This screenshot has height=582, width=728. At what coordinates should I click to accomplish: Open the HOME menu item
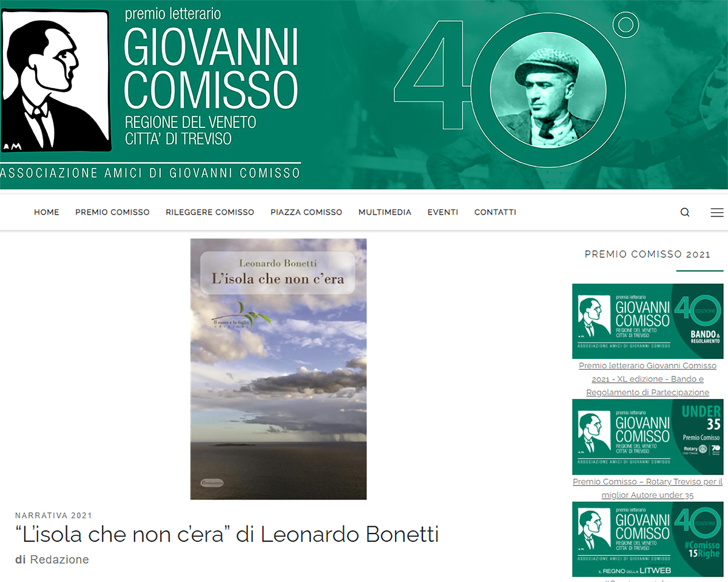[47, 212]
